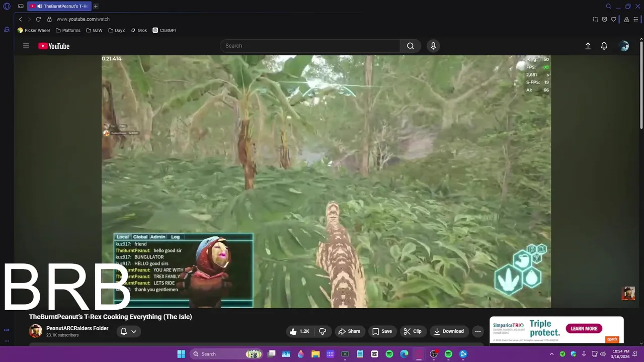Show hidden system tray icons
This screenshot has height=362, width=644.
pyautogui.click(x=551, y=354)
